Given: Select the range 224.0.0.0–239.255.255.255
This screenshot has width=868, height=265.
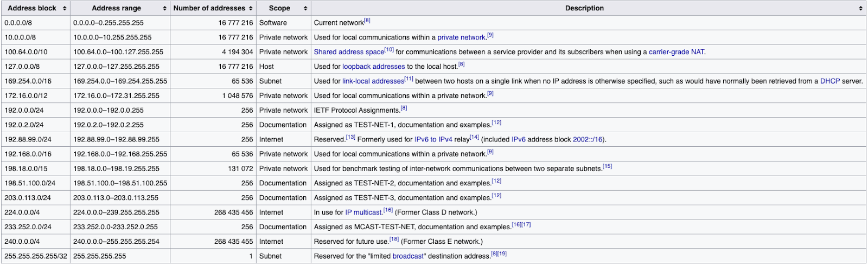Looking at the screenshot, I should point(117,213).
